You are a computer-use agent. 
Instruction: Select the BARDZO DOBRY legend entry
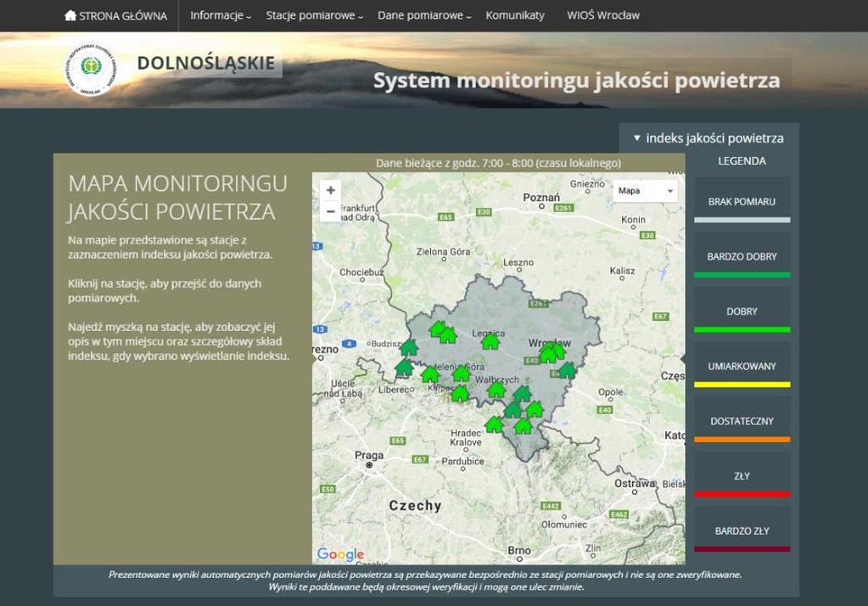pyautogui.click(x=742, y=256)
